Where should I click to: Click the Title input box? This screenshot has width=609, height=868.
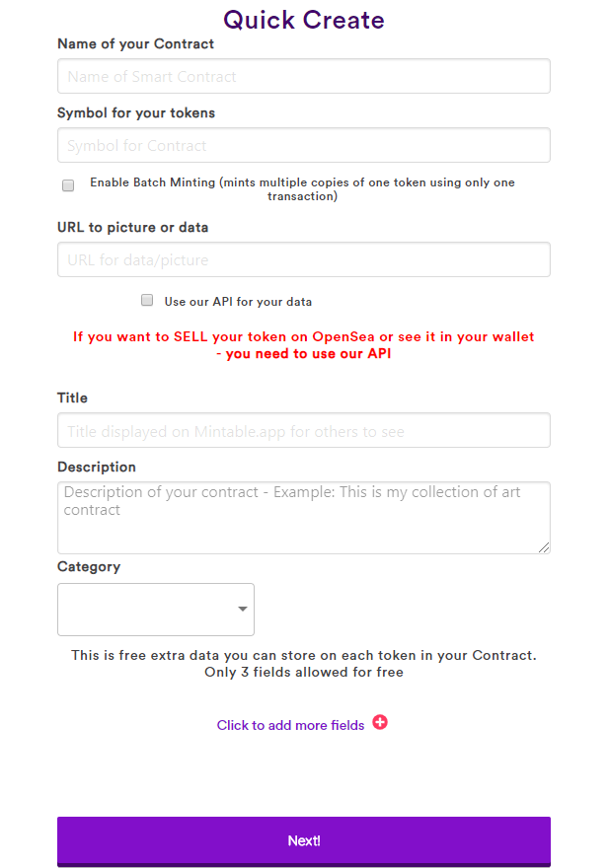coord(303,431)
